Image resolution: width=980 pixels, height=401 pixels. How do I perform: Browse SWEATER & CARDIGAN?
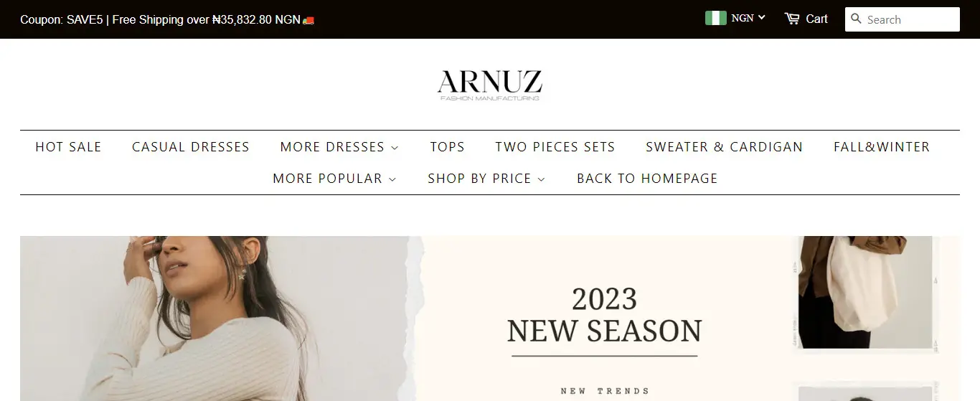[725, 147]
